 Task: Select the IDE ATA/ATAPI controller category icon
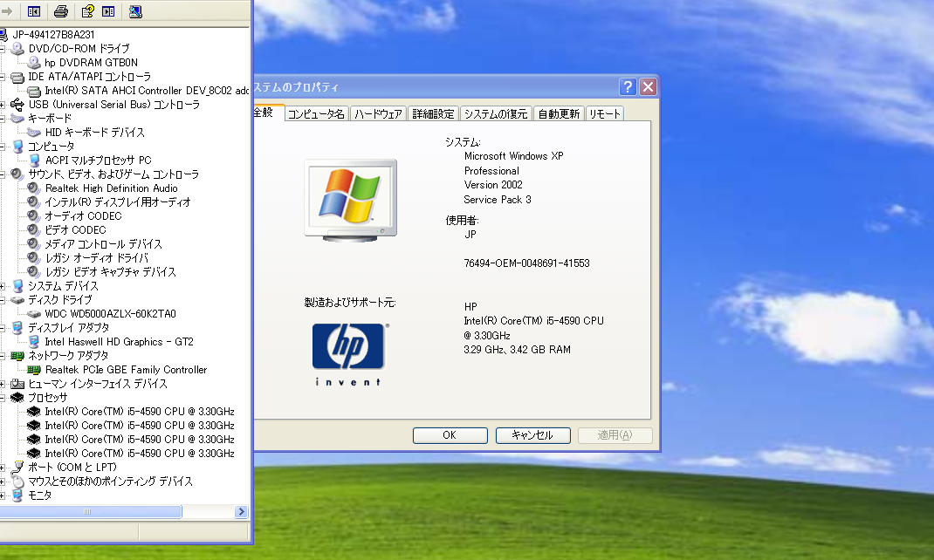point(17,77)
